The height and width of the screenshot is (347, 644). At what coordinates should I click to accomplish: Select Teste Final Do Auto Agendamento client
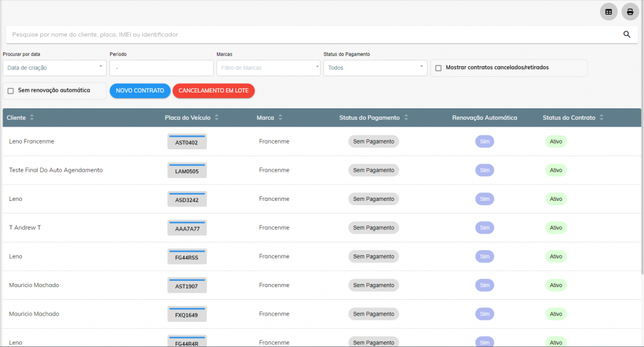click(x=56, y=170)
